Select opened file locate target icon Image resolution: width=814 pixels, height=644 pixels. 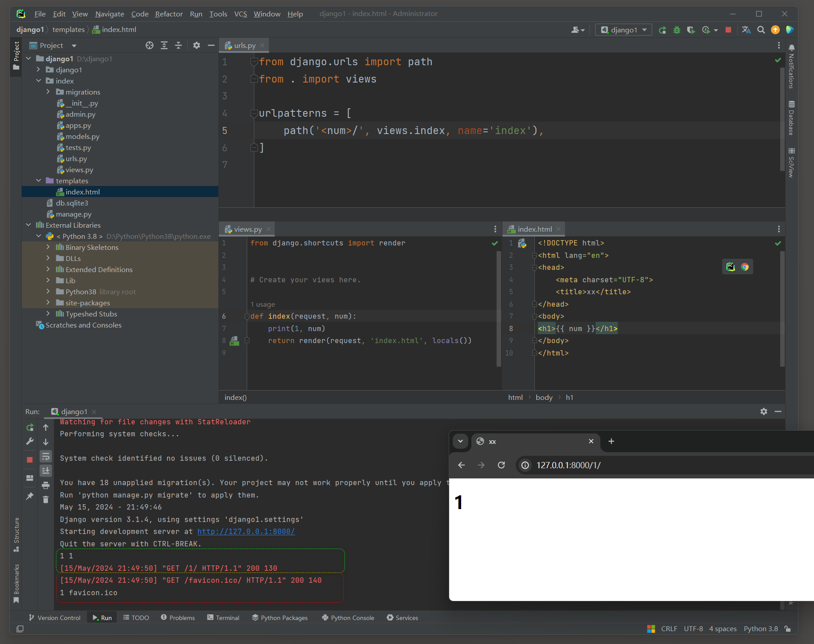[x=150, y=45]
